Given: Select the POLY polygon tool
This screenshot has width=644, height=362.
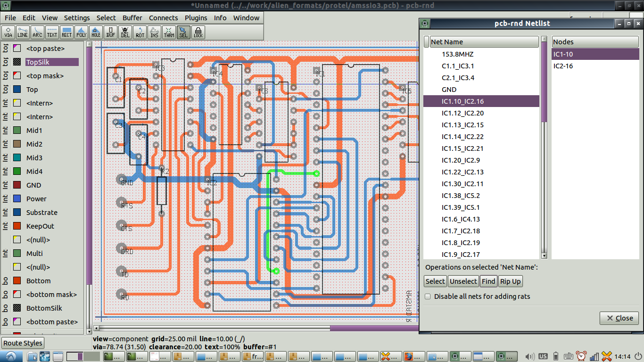Looking at the screenshot, I should pos(81,32).
